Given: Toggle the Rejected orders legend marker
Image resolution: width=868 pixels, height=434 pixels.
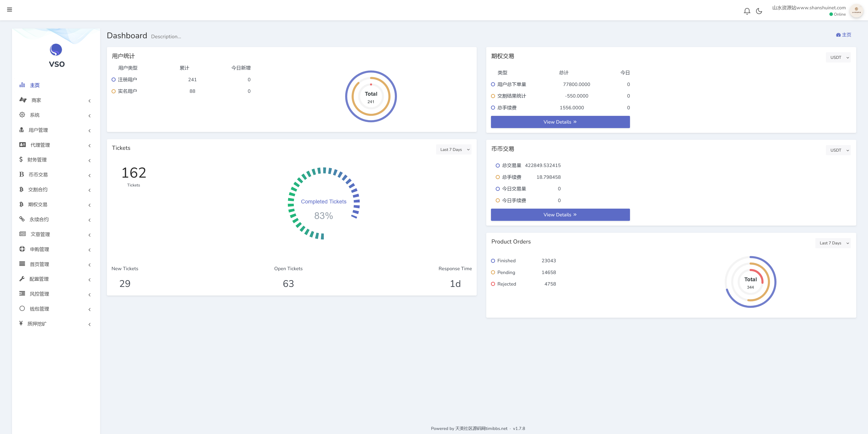Looking at the screenshot, I should 493,284.
